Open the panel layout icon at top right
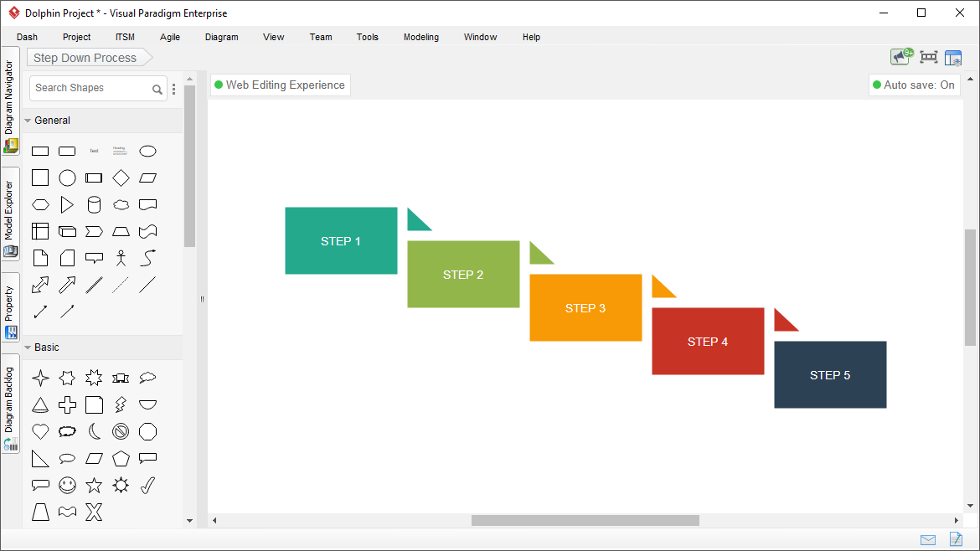Image resolution: width=980 pixels, height=551 pixels. (x=953, y=58)
